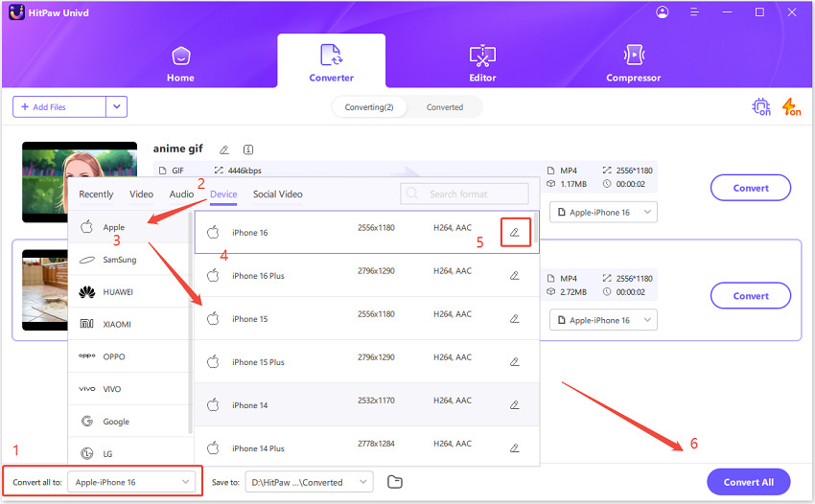This screenshot has width=815, height=504.
Task: Open the Convert all to dropdown
Action: [x=131, y=482]
